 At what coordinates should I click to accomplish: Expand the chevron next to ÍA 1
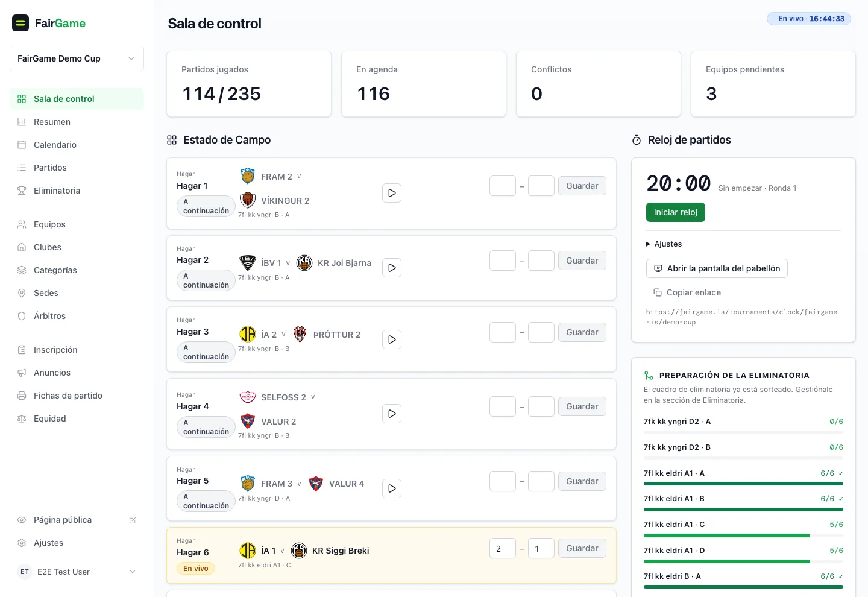click(x=282, y=551)
